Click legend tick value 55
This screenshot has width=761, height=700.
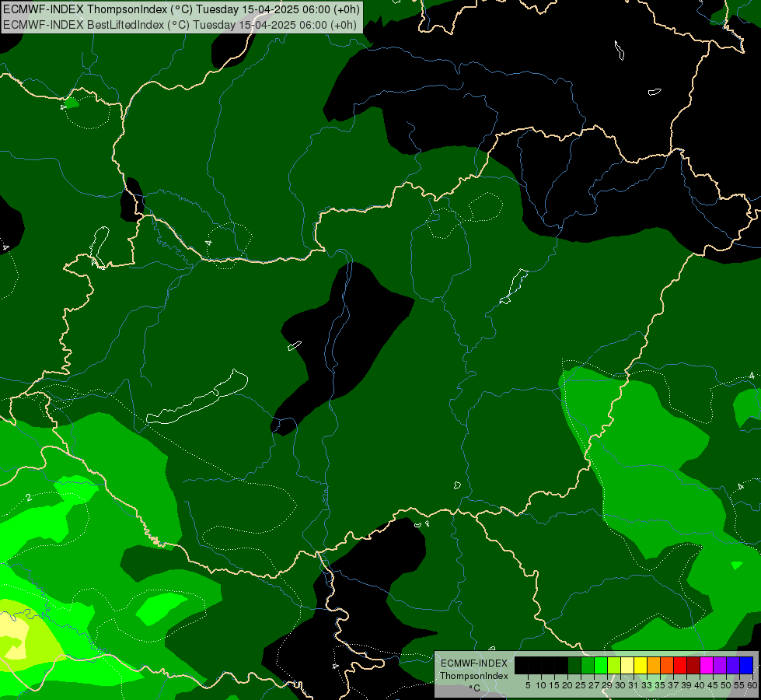[x=739, y=685]
